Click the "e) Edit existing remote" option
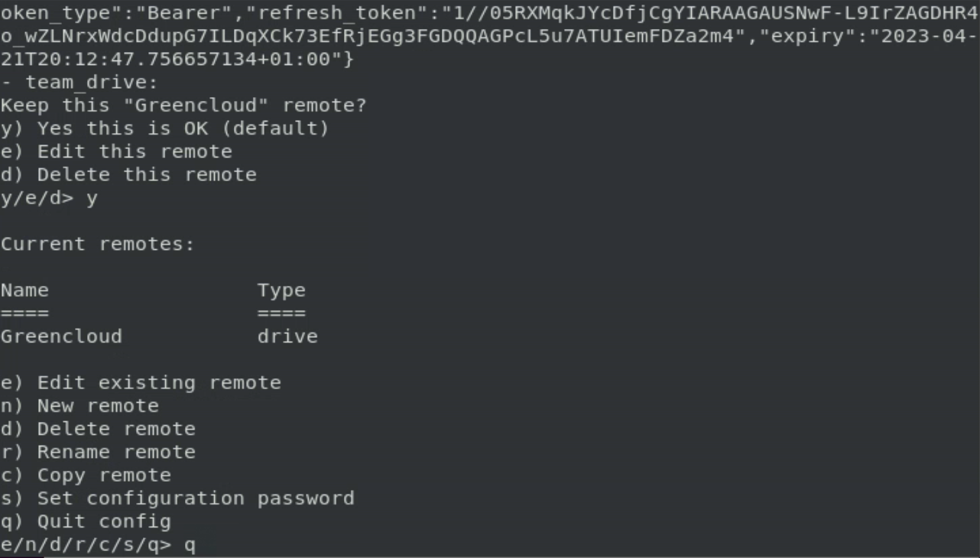 pos(141,383)
